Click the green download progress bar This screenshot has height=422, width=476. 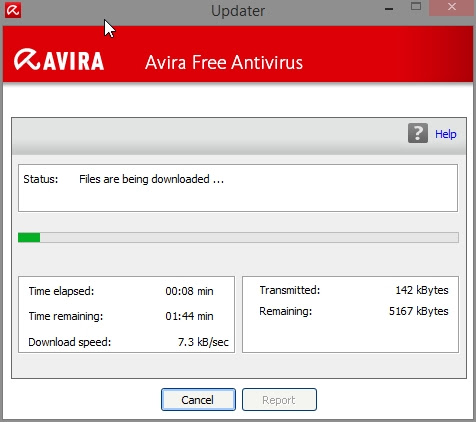point(238,237)
